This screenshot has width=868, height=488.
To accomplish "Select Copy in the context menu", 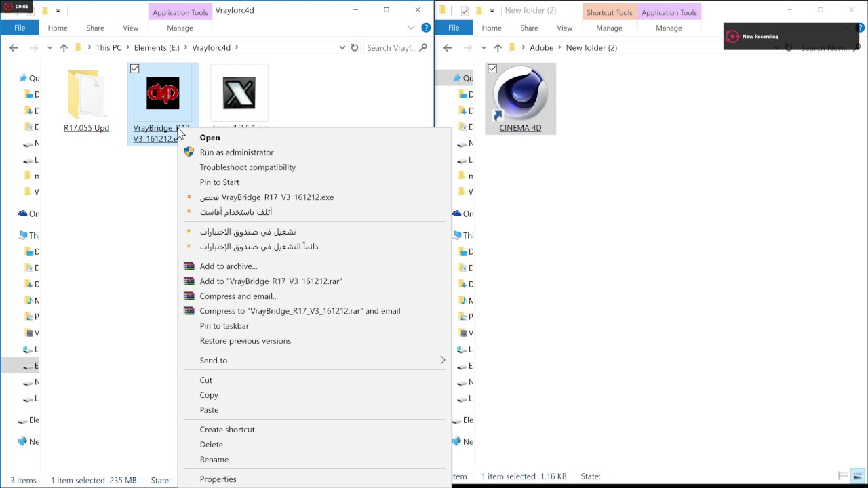I will (209, 395).
